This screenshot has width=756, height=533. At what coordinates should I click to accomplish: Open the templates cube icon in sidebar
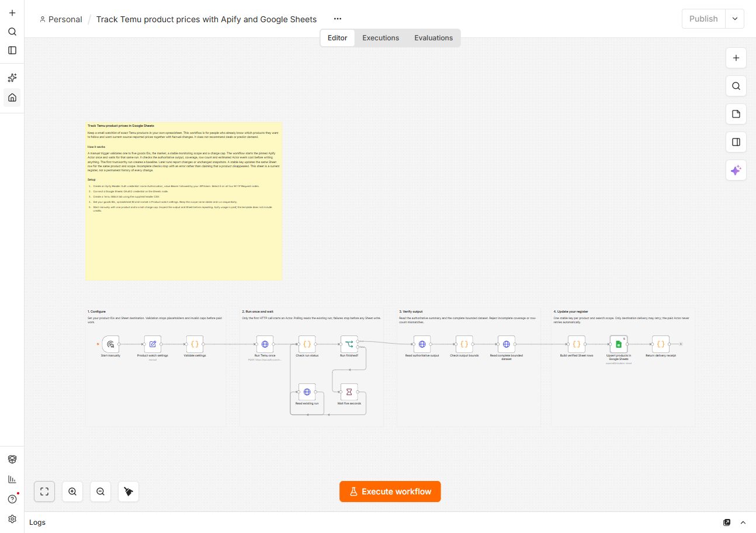(x=12, y=459)
